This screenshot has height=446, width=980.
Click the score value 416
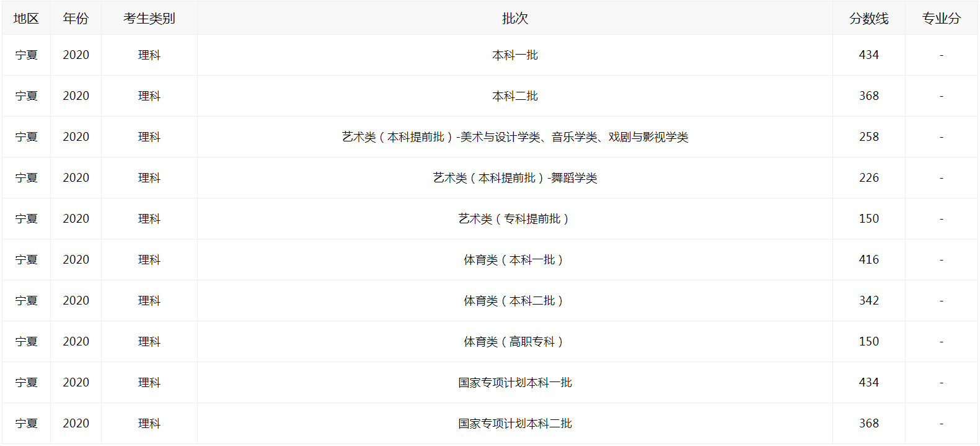tap(868, 260)
